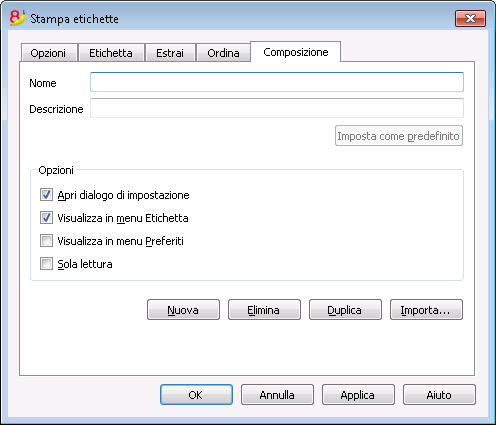Focus the Nome text field
This screenshot has width=496, height=425.
pos(277,82)
